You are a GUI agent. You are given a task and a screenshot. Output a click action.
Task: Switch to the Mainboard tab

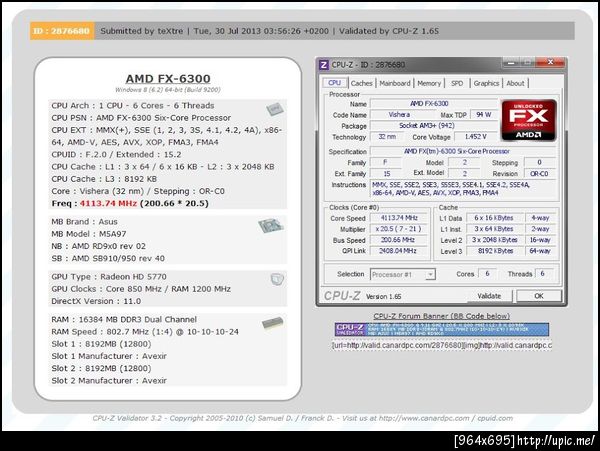coord(395,83)
